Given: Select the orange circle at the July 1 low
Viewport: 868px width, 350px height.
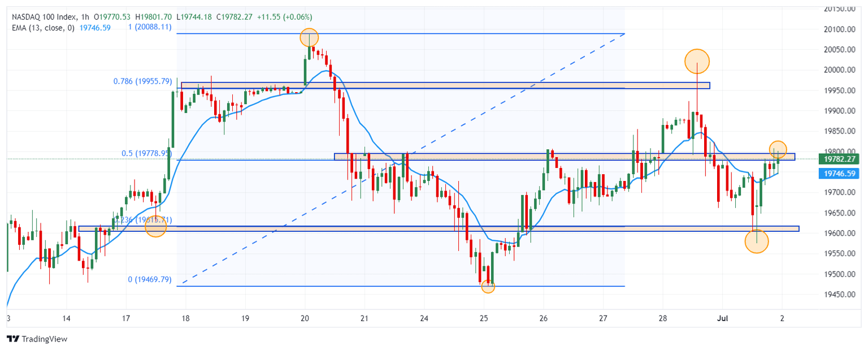Looking at the screenshot, I should (757, 241).
